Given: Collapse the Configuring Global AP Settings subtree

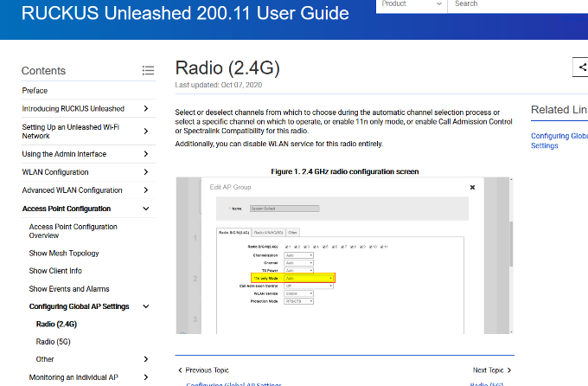Looking at the screenshot, I should 145,306.
